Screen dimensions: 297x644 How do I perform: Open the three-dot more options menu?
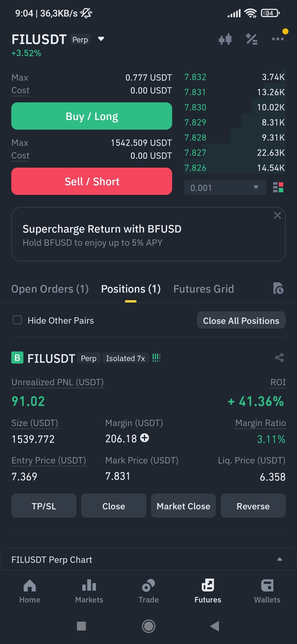pyautogui.click(x=278, y=39)
